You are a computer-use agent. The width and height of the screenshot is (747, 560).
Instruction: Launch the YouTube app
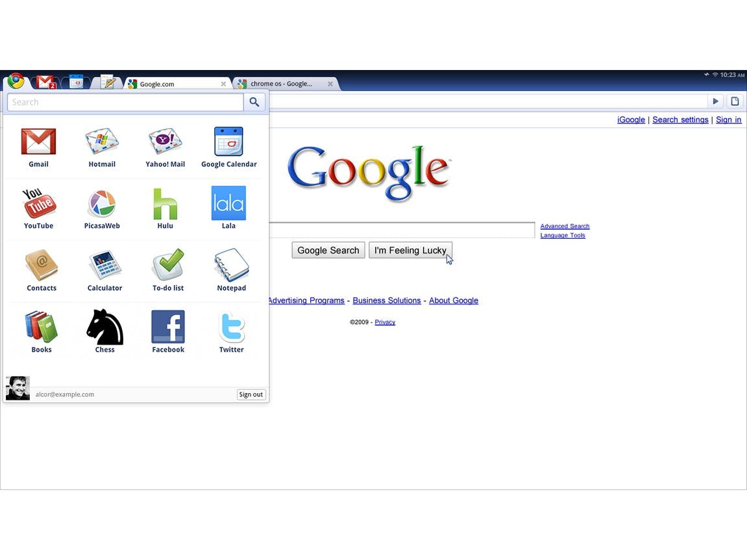coord(38,203)
